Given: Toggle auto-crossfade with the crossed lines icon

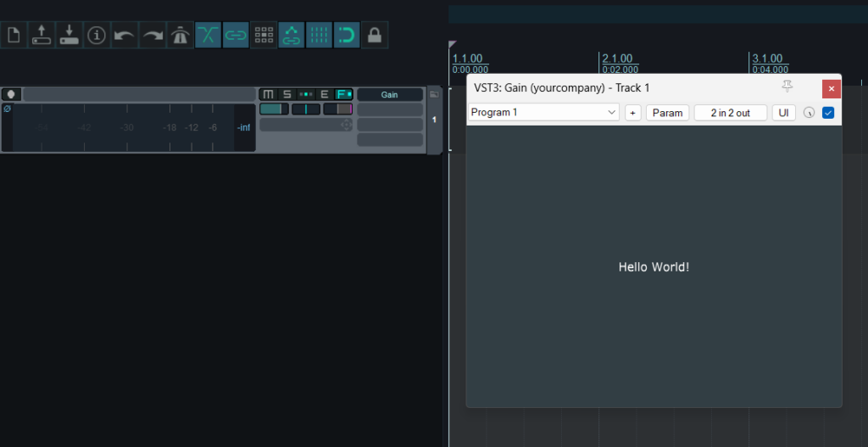Looking at the screenshot, I should [209, 36].
